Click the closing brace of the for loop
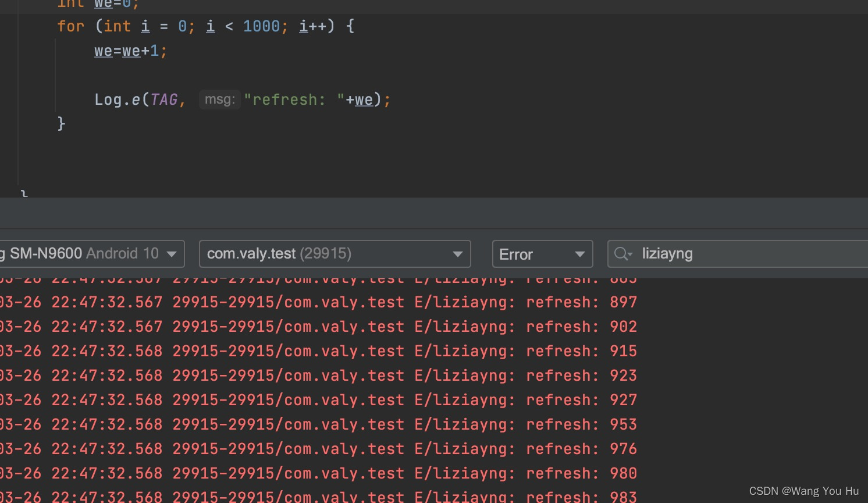 pyautogui.click(x=61, y=123)
